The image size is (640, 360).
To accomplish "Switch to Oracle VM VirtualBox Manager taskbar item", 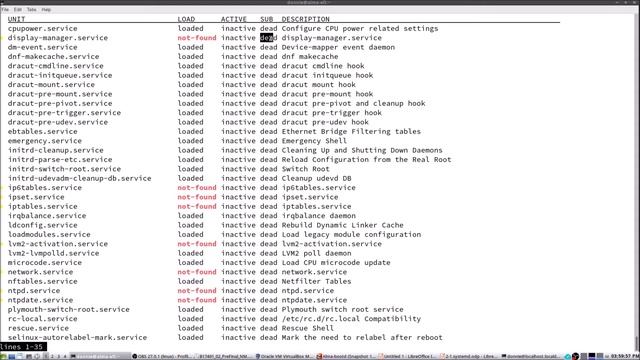I will [x=284, y=356].
